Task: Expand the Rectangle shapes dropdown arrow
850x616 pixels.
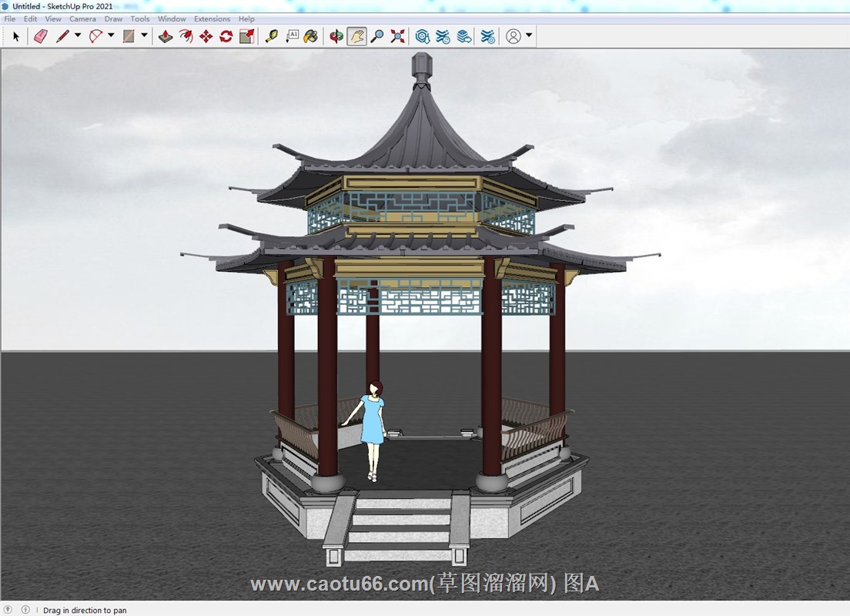Action: 144,35
